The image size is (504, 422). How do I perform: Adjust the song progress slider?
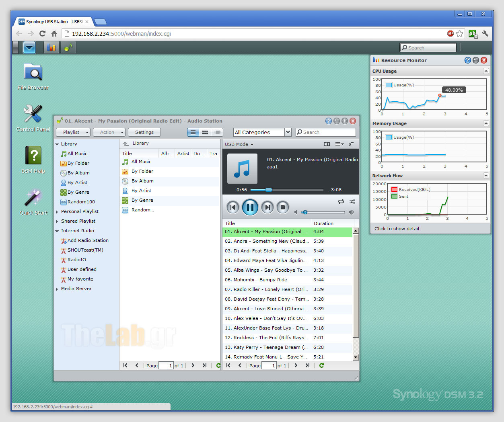point(269,190)
